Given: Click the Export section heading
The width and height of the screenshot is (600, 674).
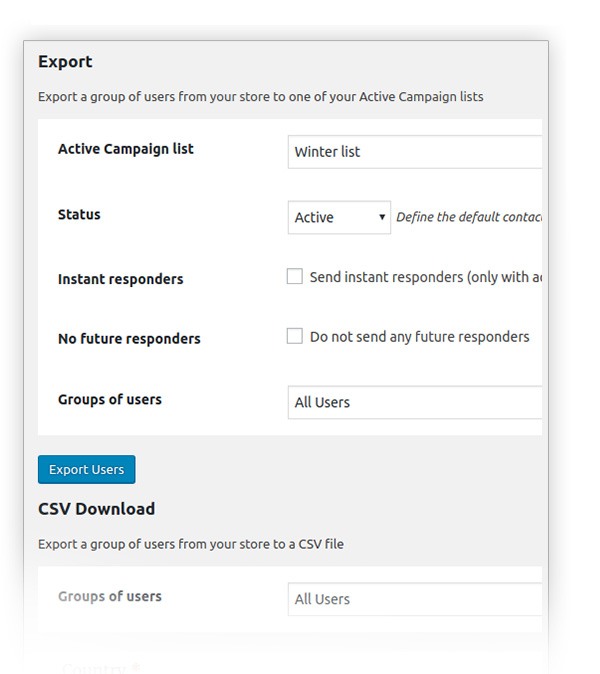Looking at the screenshot, I should click(65, 62).
